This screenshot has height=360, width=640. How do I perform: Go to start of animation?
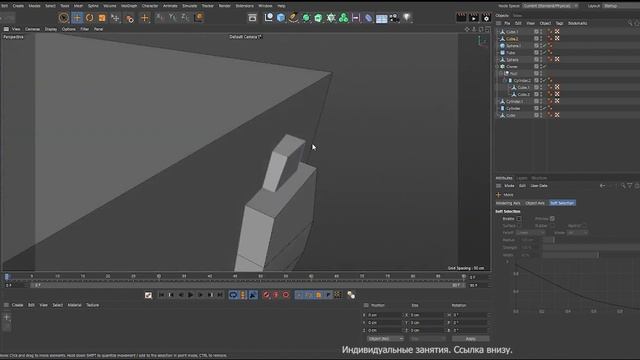pos(161,295)
